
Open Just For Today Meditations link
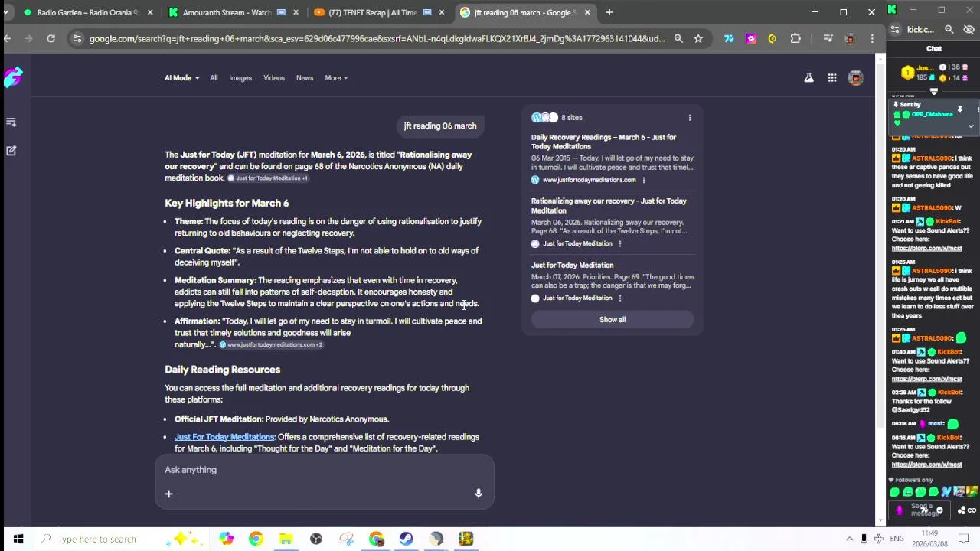224,437
